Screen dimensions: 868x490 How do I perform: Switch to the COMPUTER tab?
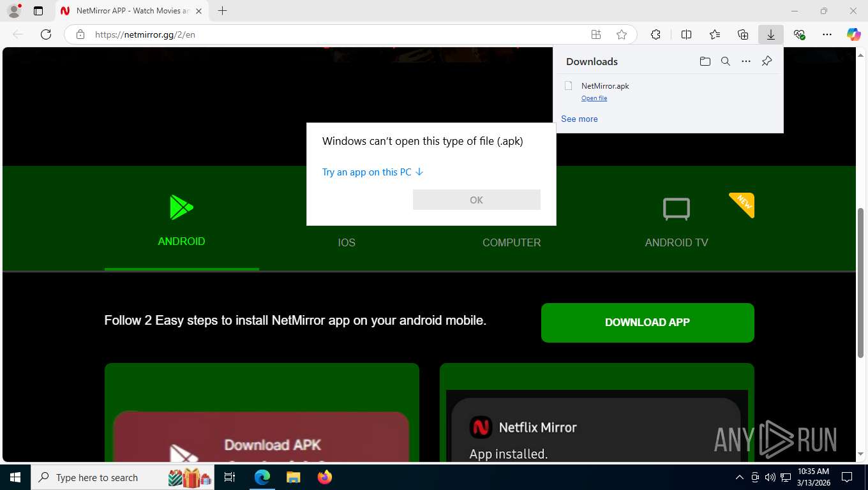pyautogui.click(x=512, y=242)
